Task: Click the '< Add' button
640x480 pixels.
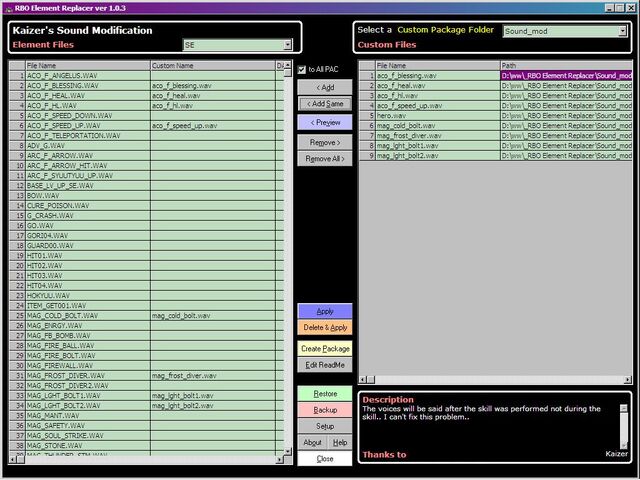Action: [x=325, y=87]
